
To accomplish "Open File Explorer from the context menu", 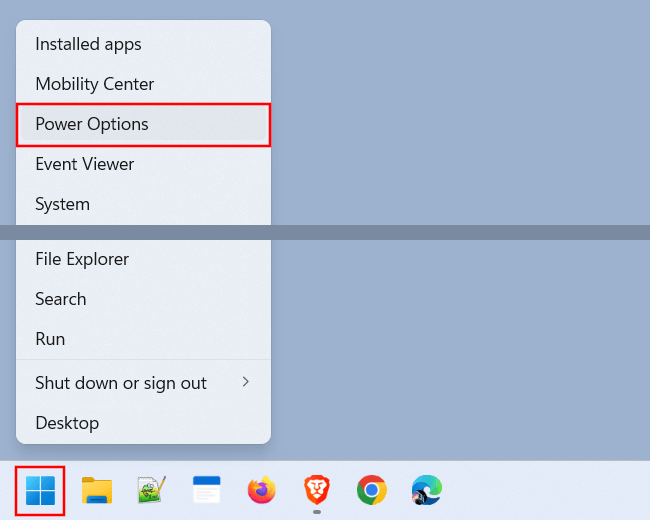I will (143, 259).
